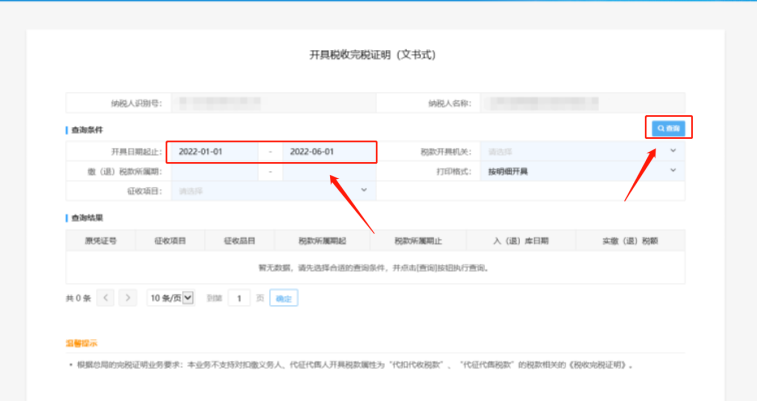Click the 查询 search button
757x401 pixels.
(x=669, y=129)
